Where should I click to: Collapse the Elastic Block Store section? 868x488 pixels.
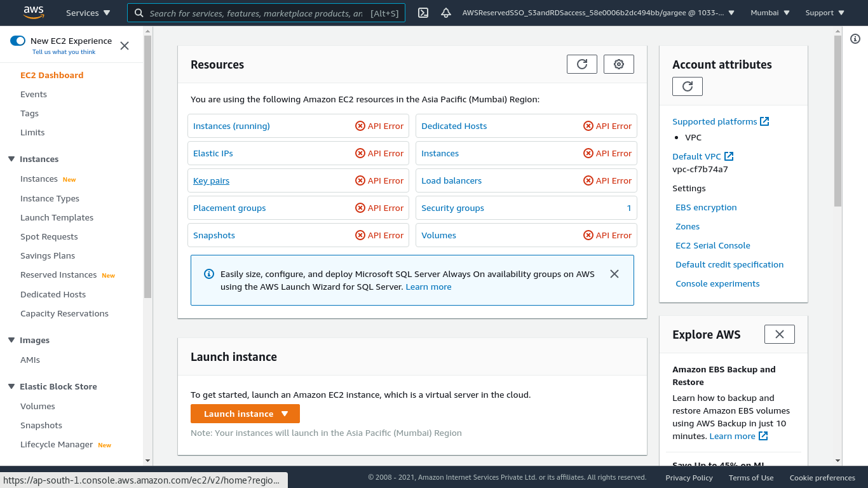(x=11, y=386)
